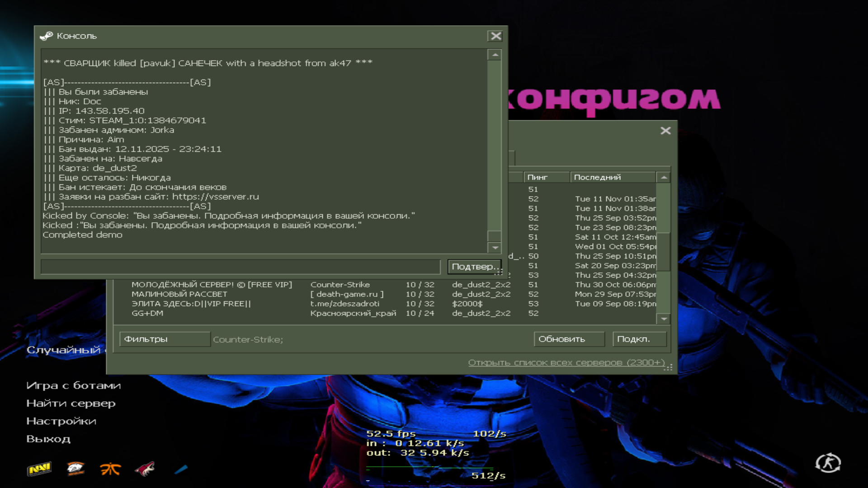Open link to list of all servers
The height and width of the screenshot is (488, 868).
tap(566, 362)
